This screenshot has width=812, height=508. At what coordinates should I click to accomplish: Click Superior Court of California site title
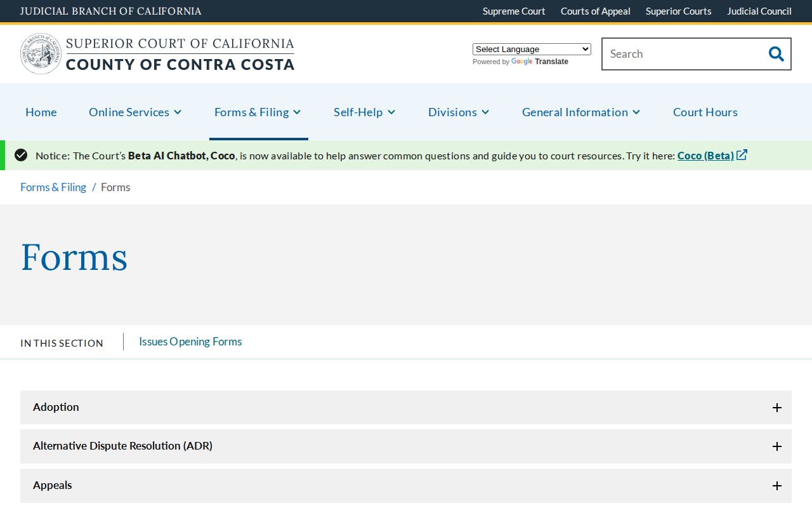click(180, 54)
